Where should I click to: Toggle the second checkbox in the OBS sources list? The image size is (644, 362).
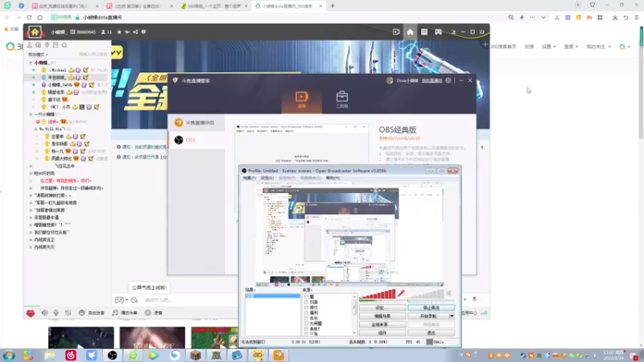[306, 302]
